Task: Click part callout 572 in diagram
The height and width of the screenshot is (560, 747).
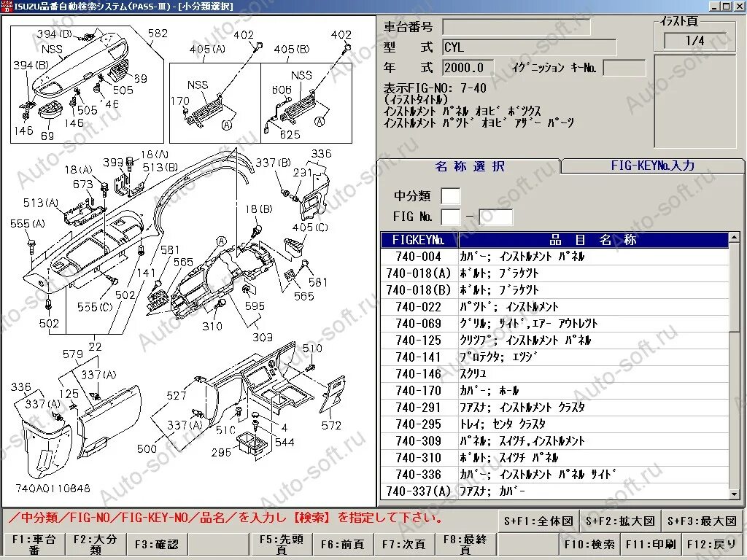Action: coord(331,425)
